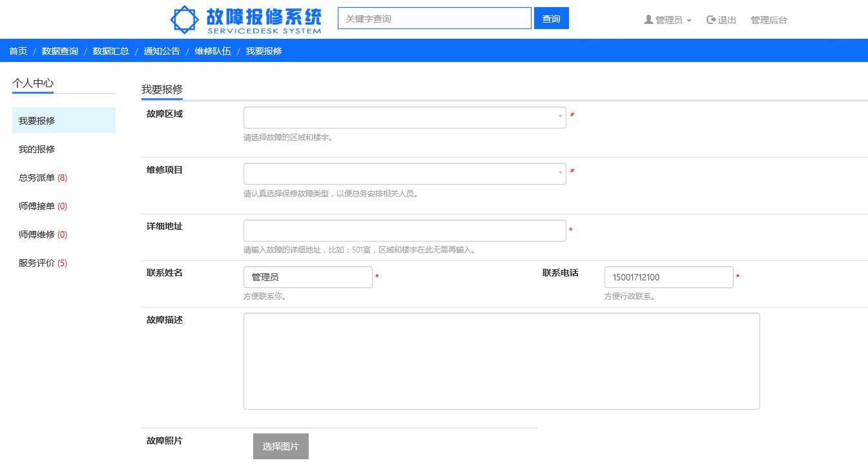Open 通知公告 in the navigation bar
The width and height of the screenshot is (868, 467).
(161, 51)
